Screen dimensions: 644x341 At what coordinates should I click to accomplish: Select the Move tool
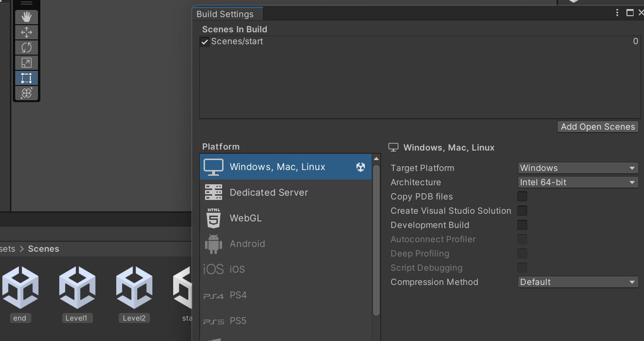pyautogui.click(x=27, y=32)
